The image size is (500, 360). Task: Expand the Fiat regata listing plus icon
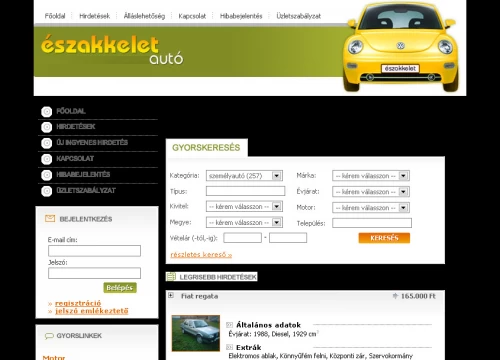(171, 295)
